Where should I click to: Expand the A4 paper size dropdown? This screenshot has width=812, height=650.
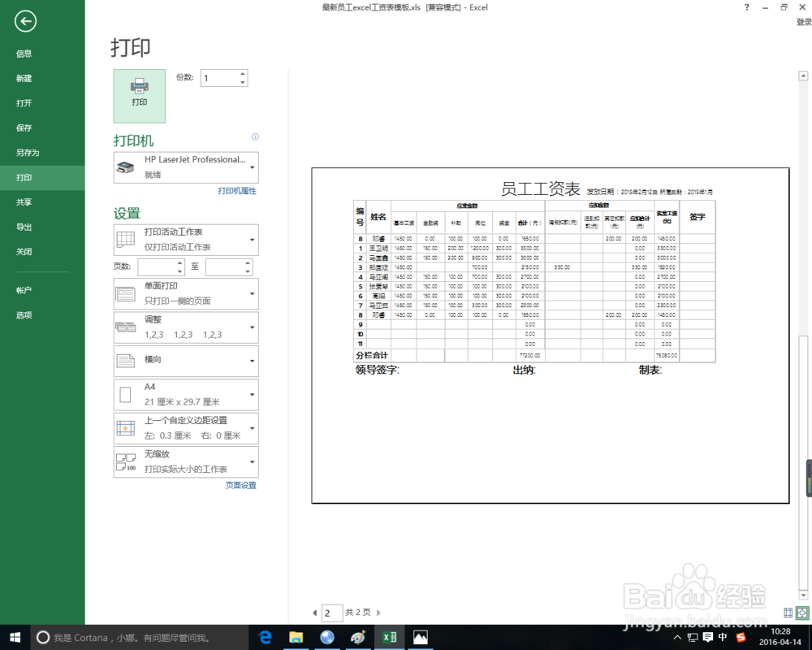tap(186, 394)
